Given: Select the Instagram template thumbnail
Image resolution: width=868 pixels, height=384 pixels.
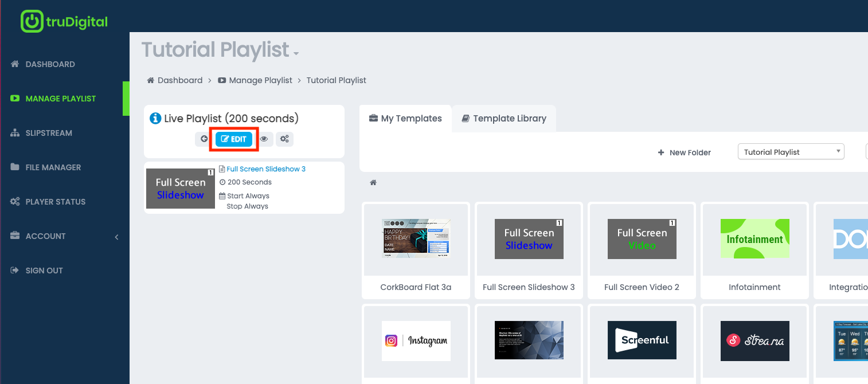Looking at the screenshot, I should coord(416,341).
